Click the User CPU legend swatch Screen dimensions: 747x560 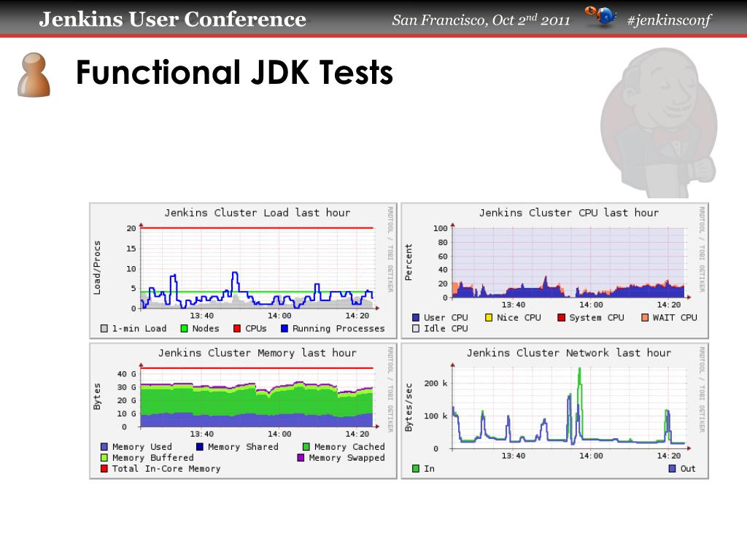(416, 318)
